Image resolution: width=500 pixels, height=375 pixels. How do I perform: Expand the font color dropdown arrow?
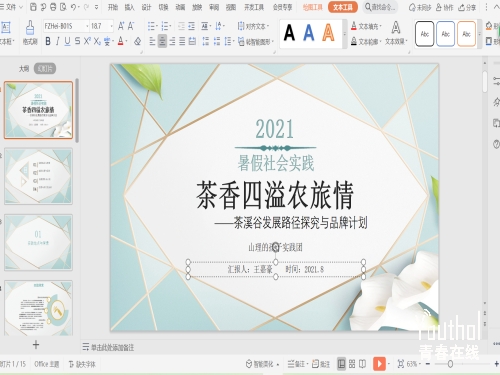127,41
